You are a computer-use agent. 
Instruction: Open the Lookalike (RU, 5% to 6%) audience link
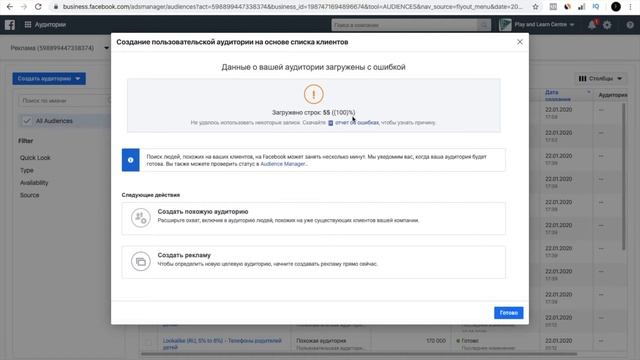pos(222,344)
